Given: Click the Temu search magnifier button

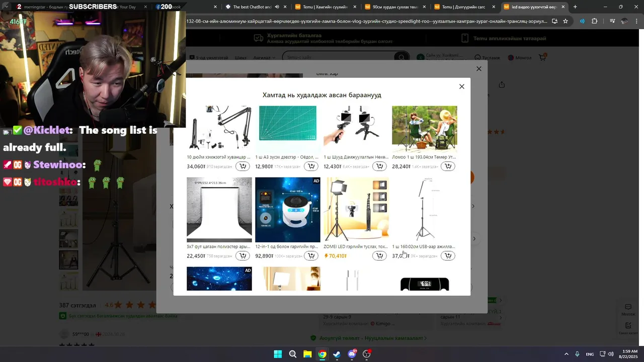Looking at the screenshot, I should (401, 57).
